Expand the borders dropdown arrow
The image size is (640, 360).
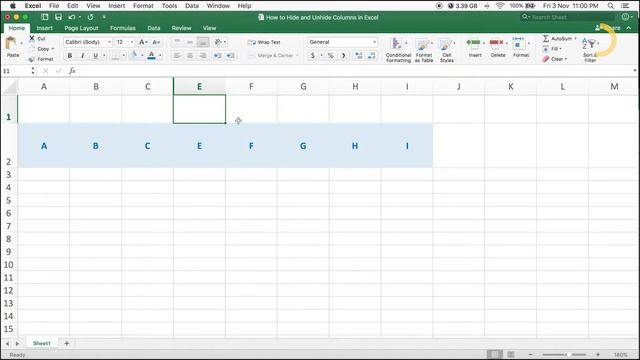coord(124,56)
